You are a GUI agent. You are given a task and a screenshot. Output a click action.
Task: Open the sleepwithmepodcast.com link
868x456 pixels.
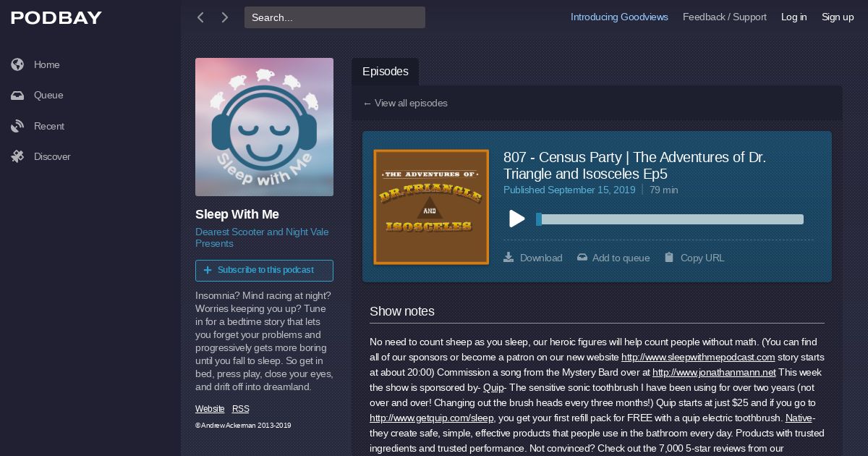point(698,358)
